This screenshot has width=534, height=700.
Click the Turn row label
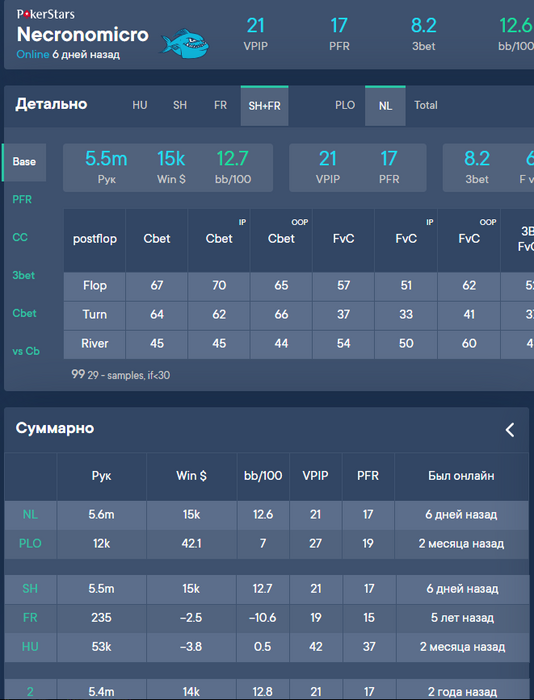[95, 315]
